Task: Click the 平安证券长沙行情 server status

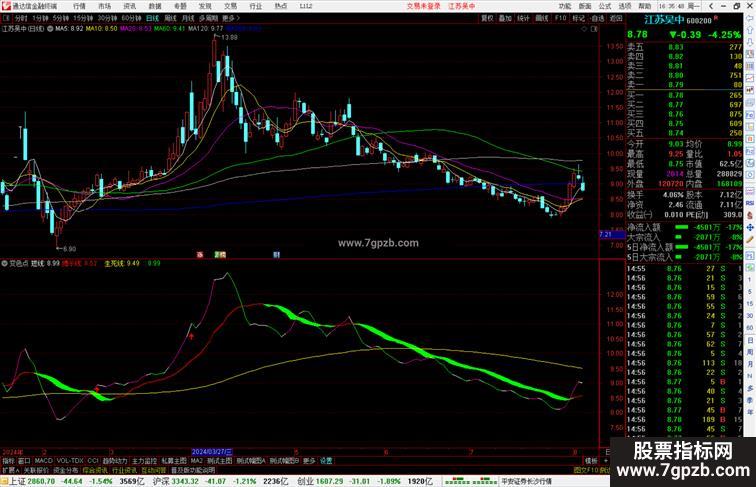Action: click(x=526, y=481)
